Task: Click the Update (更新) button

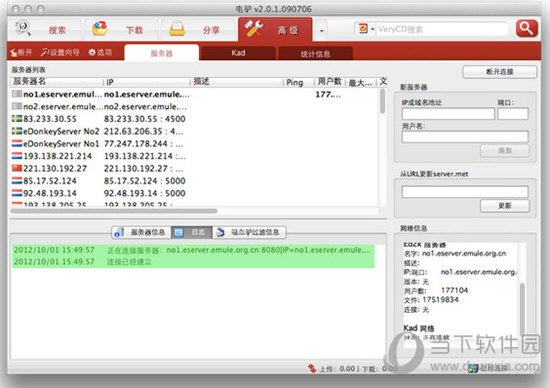Action: (505, 206)
